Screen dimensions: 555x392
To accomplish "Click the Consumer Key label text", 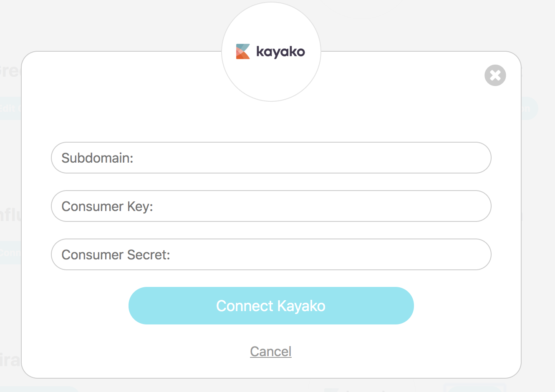I will click(x=108, y=206).
